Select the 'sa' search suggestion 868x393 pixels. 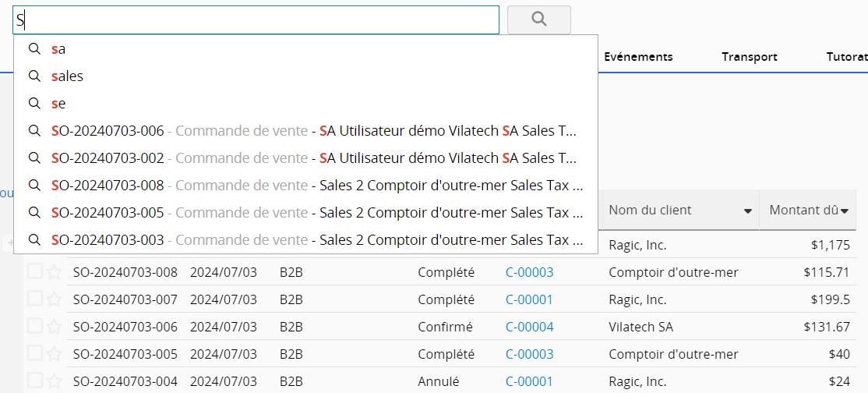[x=58, y=49]
